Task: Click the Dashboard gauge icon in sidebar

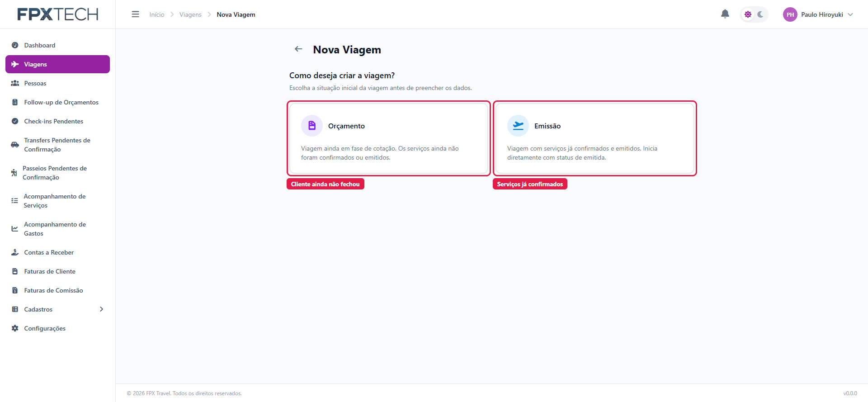Action: click(x=15, y=45)
